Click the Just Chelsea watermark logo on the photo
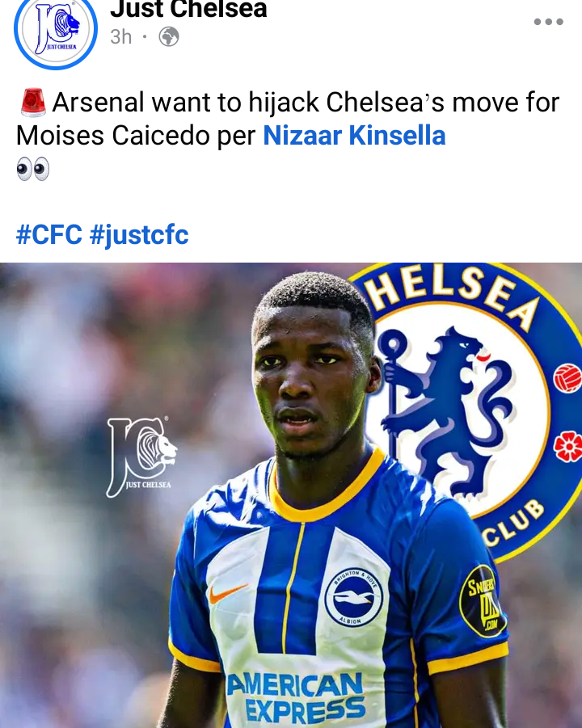The height and width of the screenshot is (728, 582). coord(141,457)
